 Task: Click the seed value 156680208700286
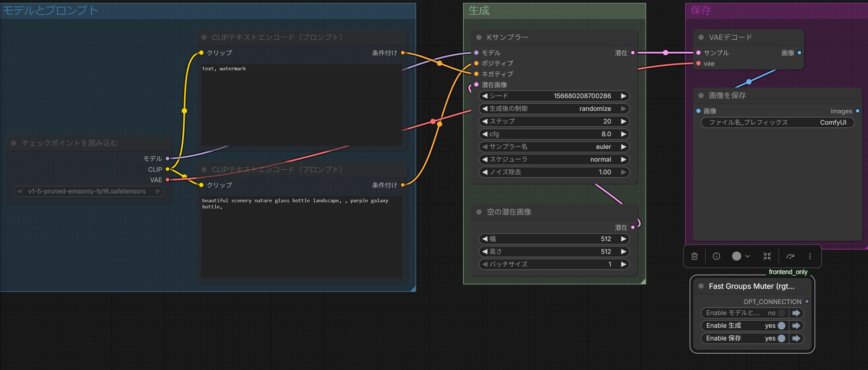coord(582,96)
